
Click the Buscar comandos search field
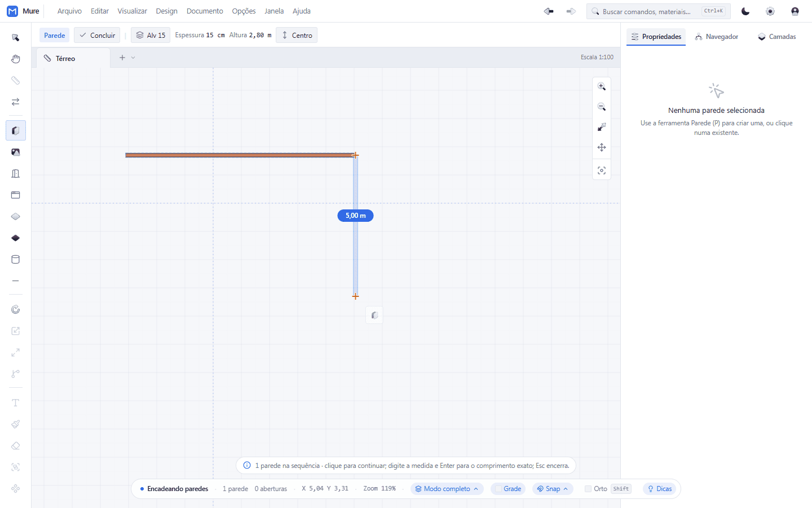click(658, 11)
